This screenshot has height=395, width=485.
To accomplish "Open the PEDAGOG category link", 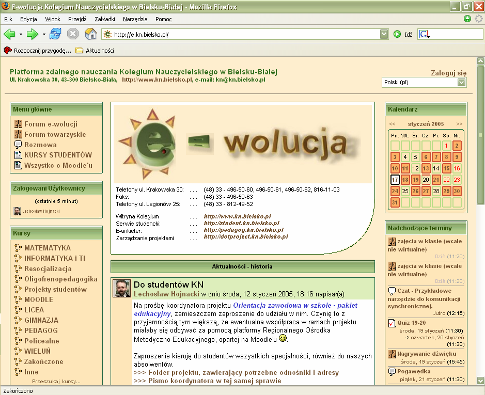I will point(41,331).
